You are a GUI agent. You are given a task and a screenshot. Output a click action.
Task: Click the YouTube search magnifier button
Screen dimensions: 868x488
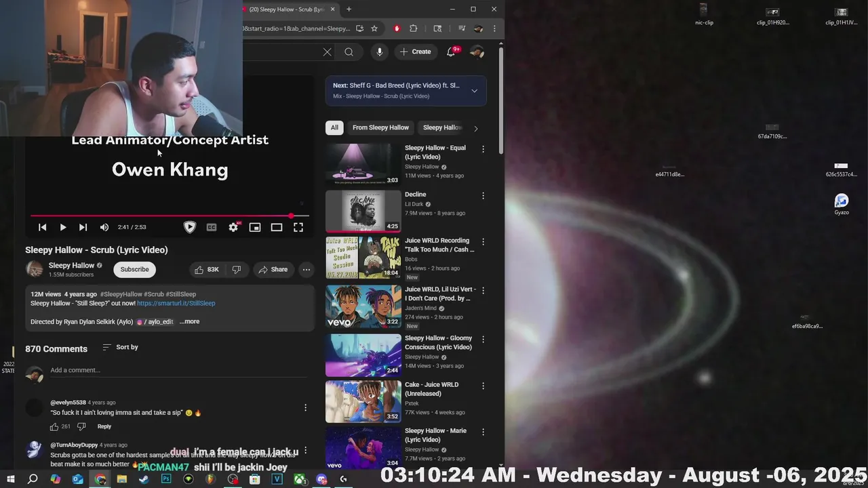click(x=349, y=52)
